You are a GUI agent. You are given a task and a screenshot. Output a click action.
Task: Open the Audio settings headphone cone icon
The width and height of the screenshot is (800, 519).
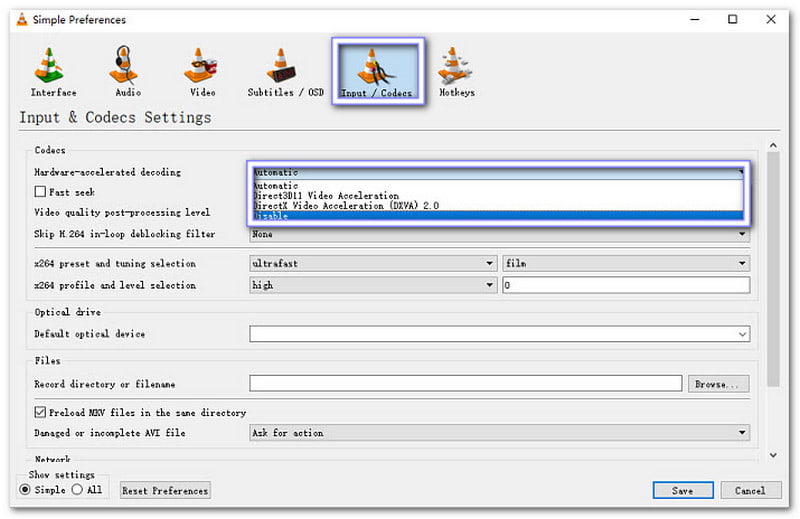(x=128, y=66)
